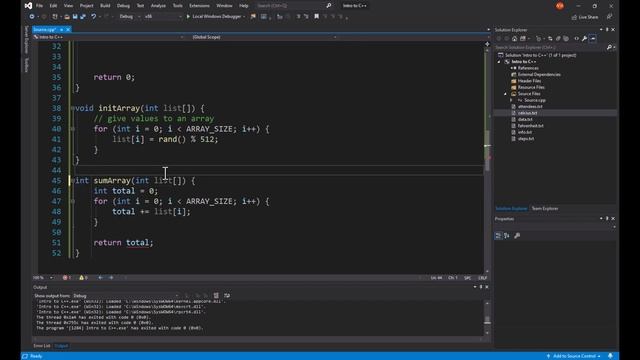Click Add to Source Control
Screen dimensions: 640x360
click(573, 356)
